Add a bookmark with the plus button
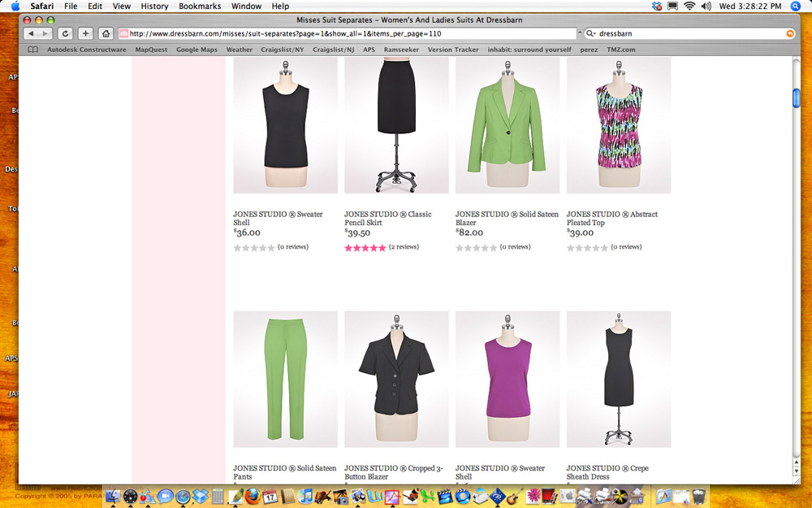The image size is (812, 508). pyautogui.click(x=85, y=33)
